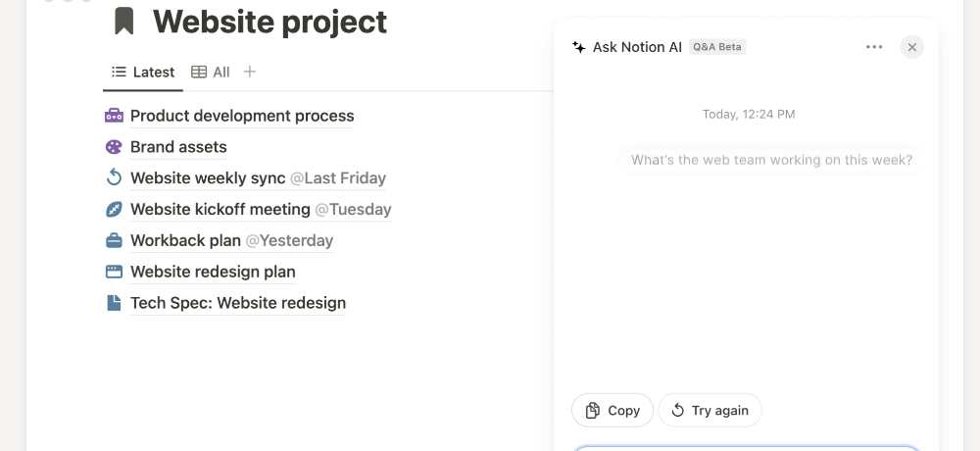Click the briefcase icon beside Workback plan

coord(114,240)
